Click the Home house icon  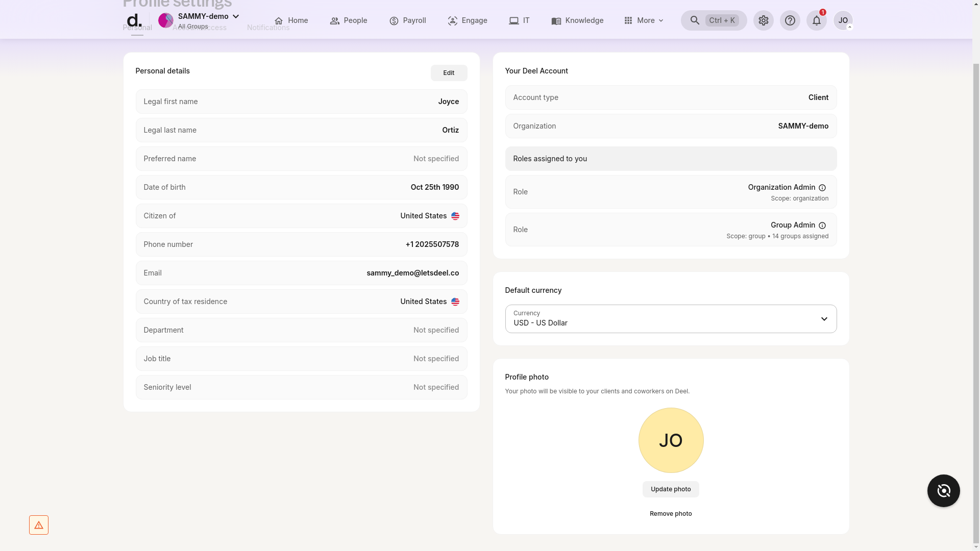click(x=279, y=21)
